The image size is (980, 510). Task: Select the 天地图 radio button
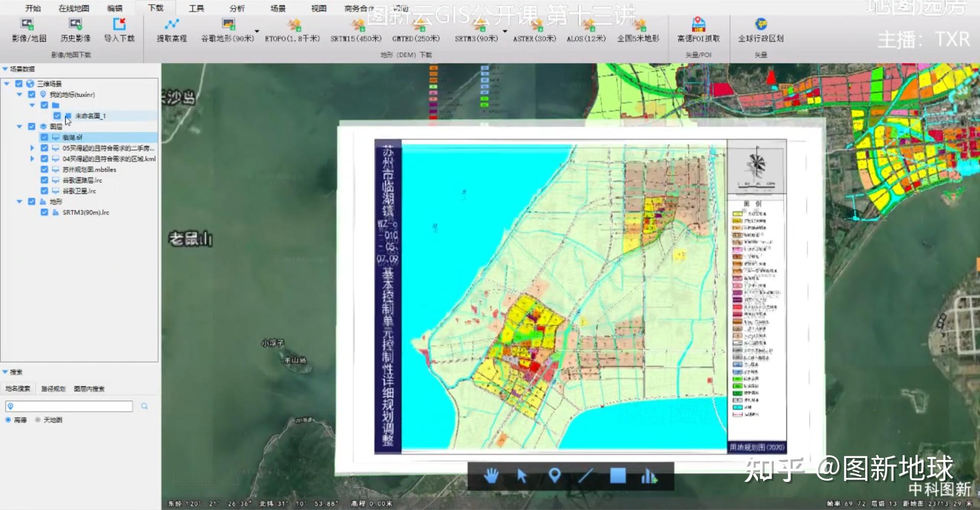(38, 420)
